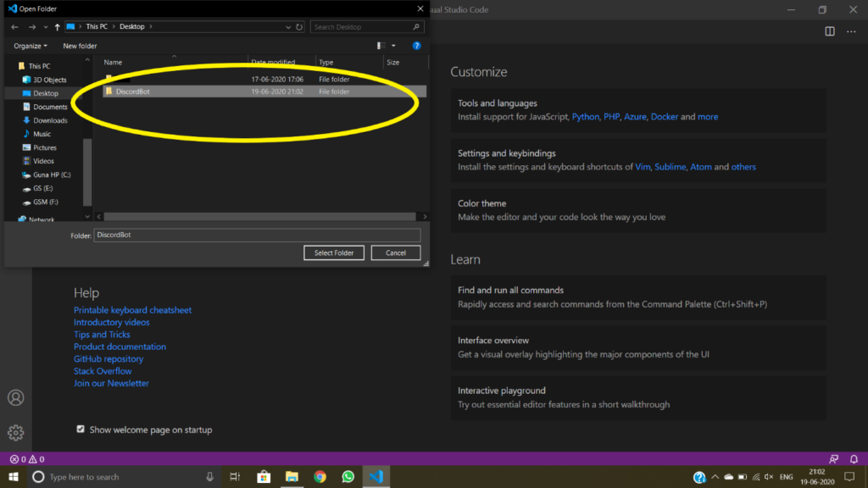Launch Microsoft Store from the taskbar
This screenshot has width=868, height=488.
tap(264, 477)
